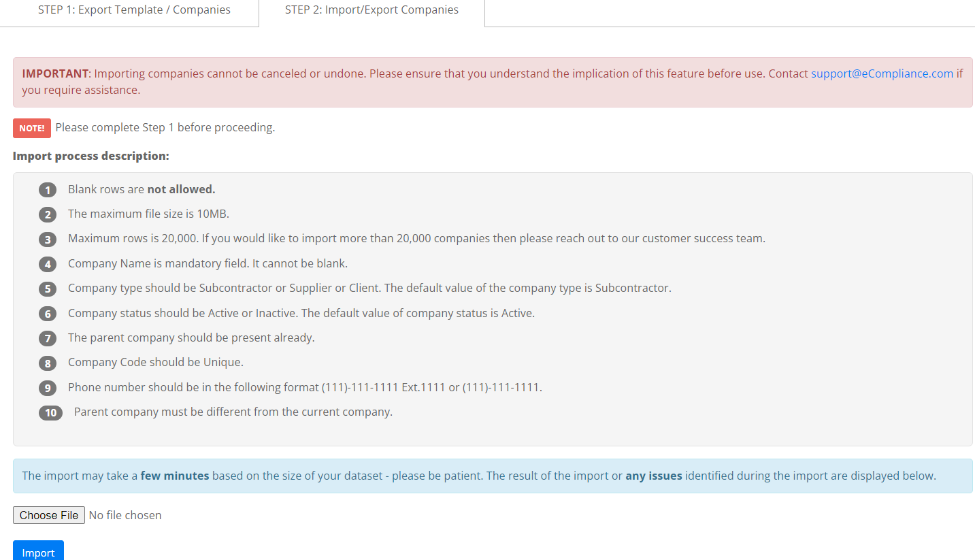Screen dimensions: 975x560
Task: Click the 'Import process description:' heading
Action: 91,156
